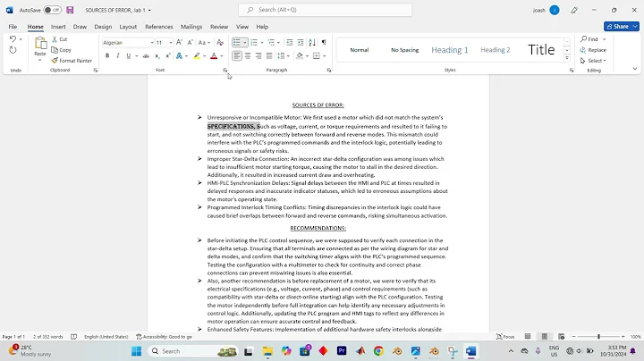Align text left

pyautogui.click(x=237, y=55)
